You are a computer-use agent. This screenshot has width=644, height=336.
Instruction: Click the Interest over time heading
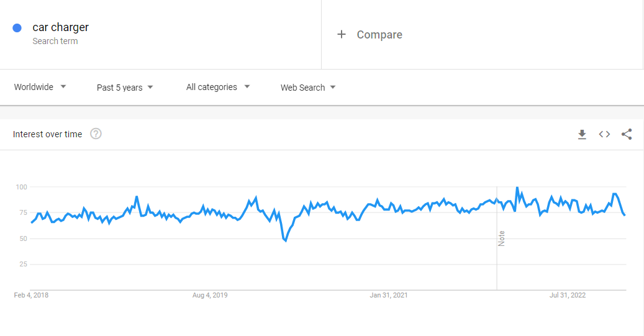click(x=47, y=134)
